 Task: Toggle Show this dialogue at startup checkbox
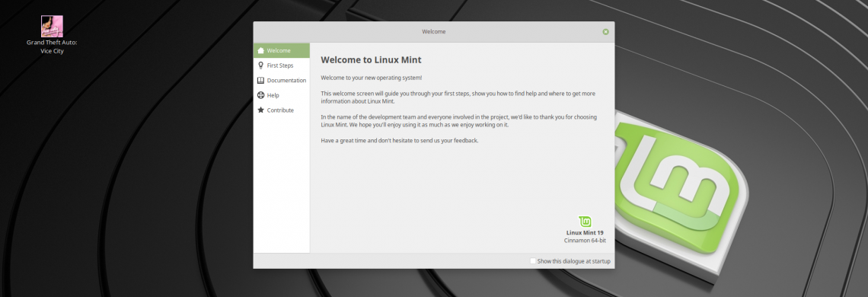tap(532, 261)
